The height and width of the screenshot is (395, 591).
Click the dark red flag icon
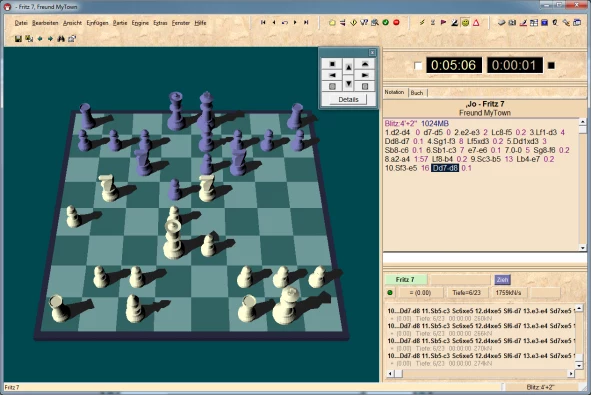point(444,23)
